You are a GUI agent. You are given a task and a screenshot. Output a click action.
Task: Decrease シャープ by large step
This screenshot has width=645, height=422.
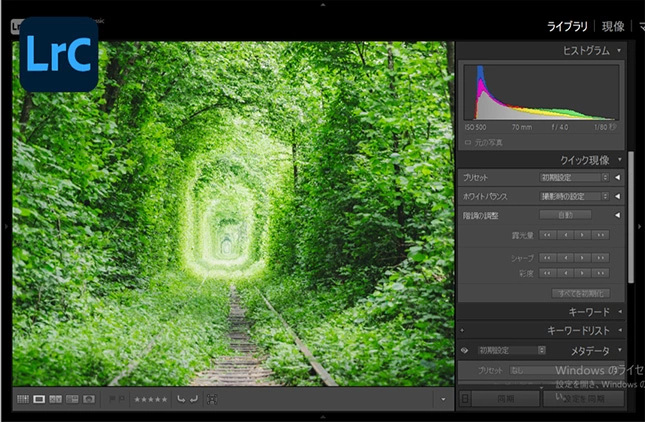pos(548,258)
